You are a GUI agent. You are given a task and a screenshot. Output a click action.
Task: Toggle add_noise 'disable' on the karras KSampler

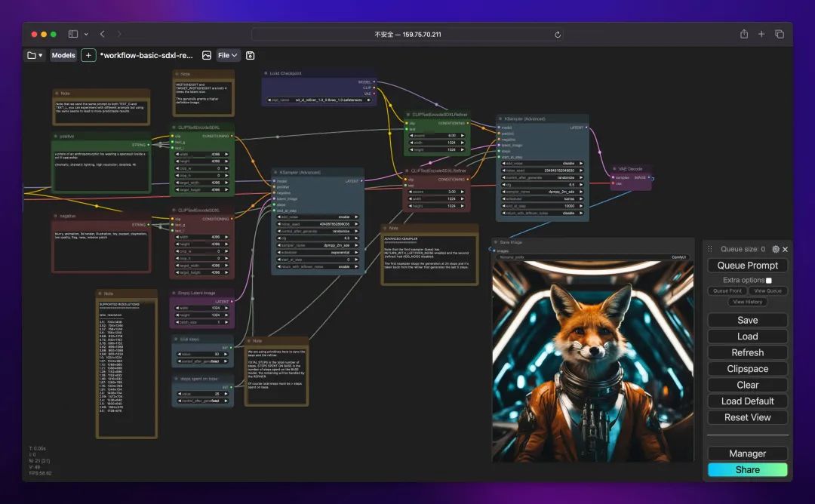pyautogui.click(x=542, y=163)
